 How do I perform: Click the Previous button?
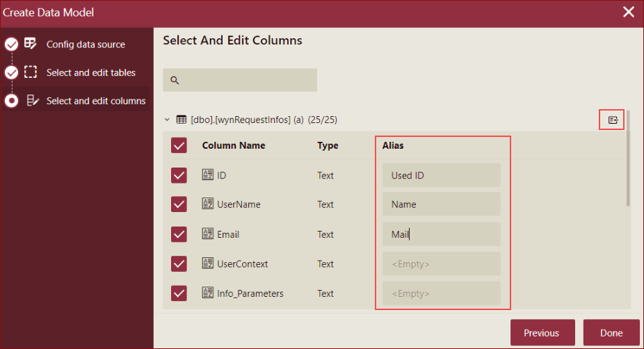(542, 332)
